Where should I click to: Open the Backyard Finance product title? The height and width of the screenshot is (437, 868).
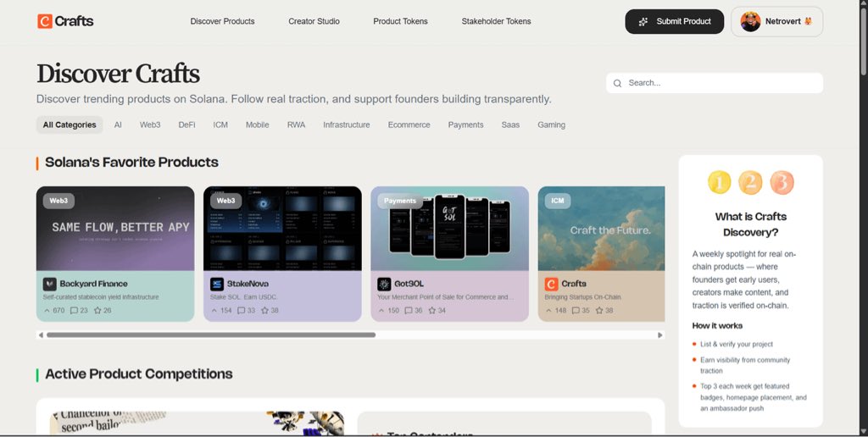coord(93,284)
